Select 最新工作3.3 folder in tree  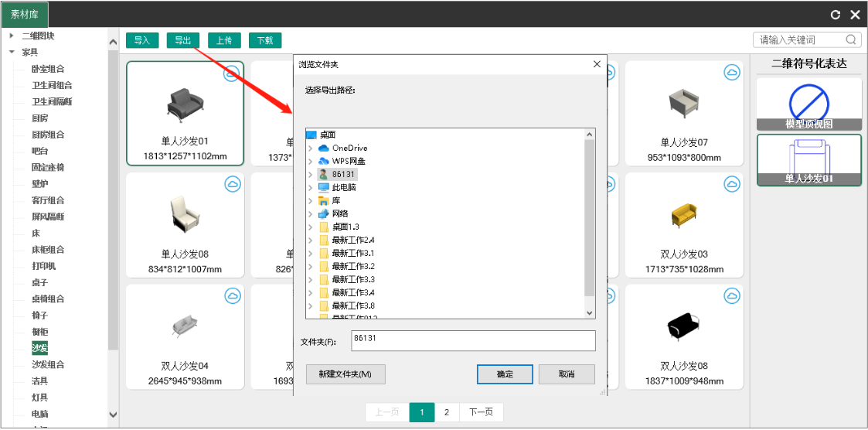click(354, 279)
